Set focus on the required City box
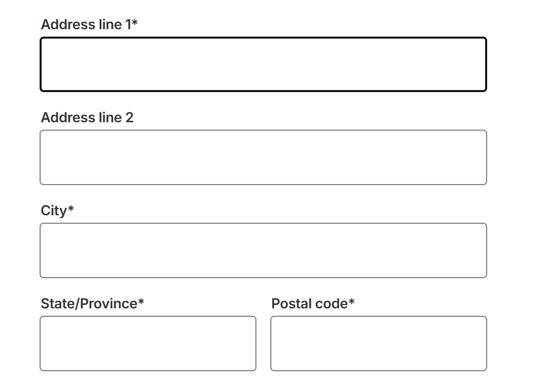The width and height of the screenshot is (550, 392). 263,250
